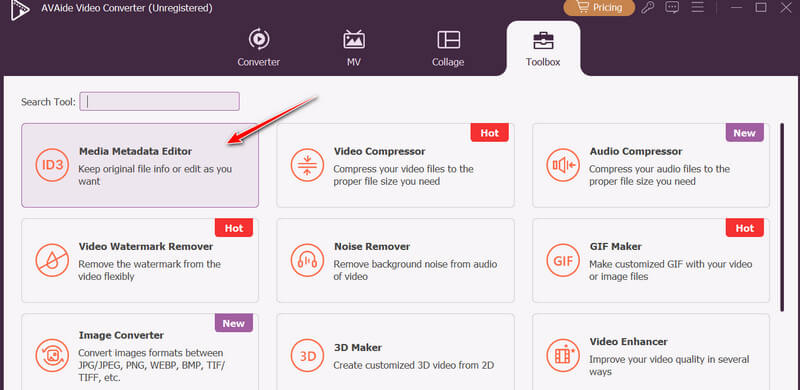
Task: Click "Improve your video quality" description
Action: point(669,365)
